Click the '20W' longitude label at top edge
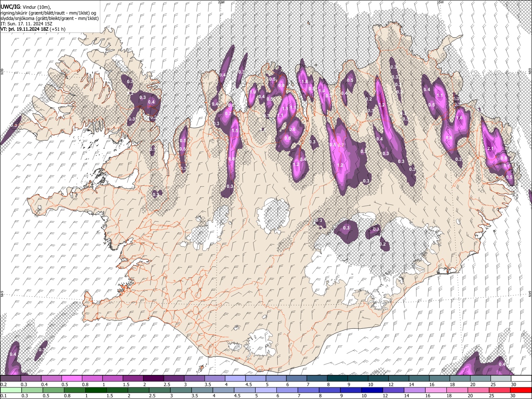The height and width of the screenshot is (399, 532). 221,2
